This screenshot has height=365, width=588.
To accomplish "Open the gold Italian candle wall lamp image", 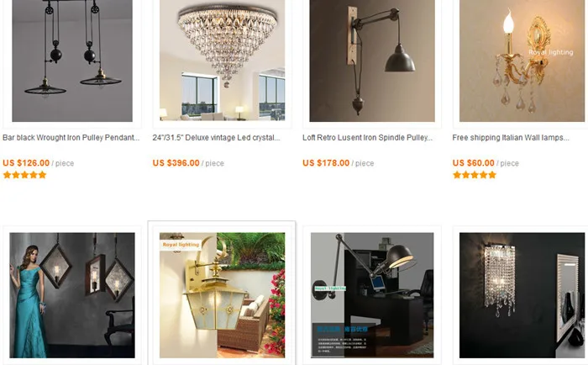I will coord(522,61).
